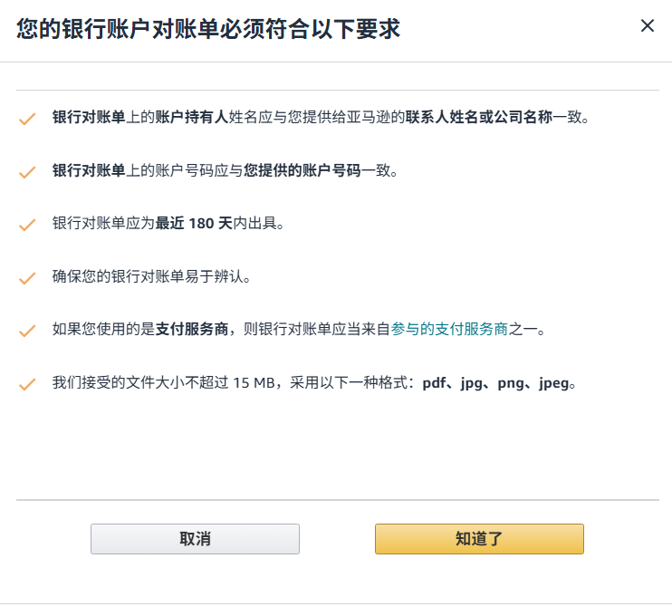Close the dialog with the X icon

(x=647, y=26)
